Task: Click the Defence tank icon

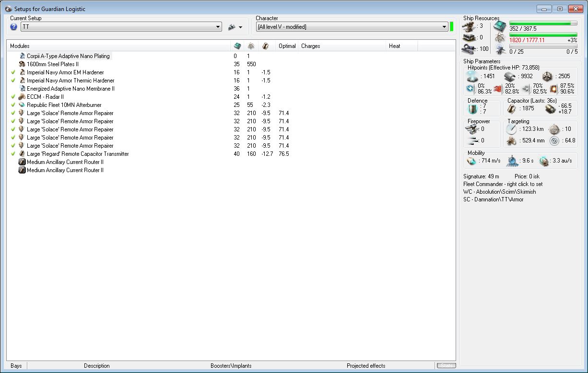Action: [x=473, y=109]
